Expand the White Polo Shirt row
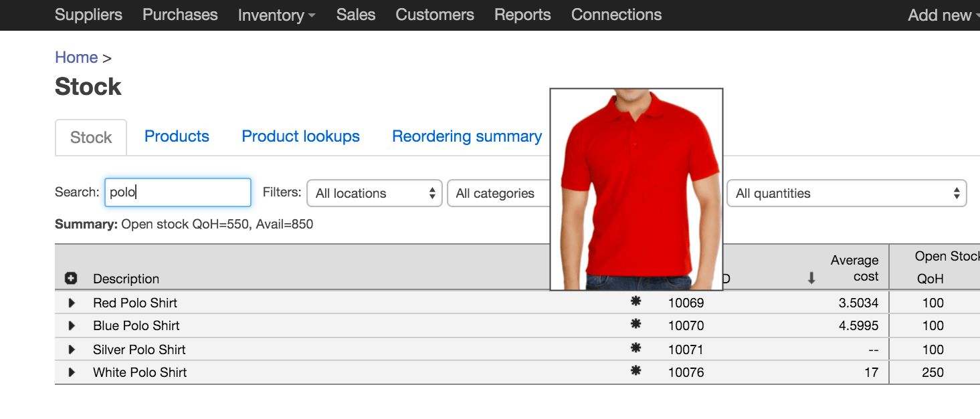The width and height of the screenshot is (980, 419). point(72,372)
